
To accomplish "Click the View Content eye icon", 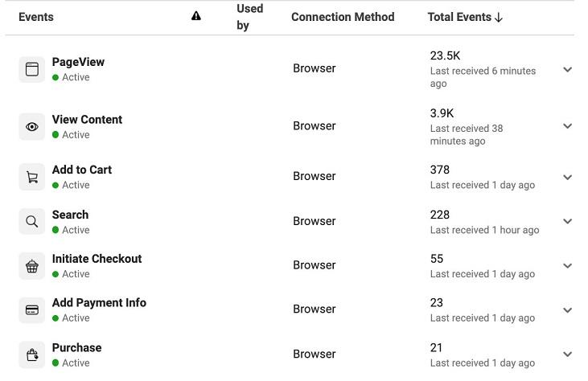I will (x=32, y=127).
